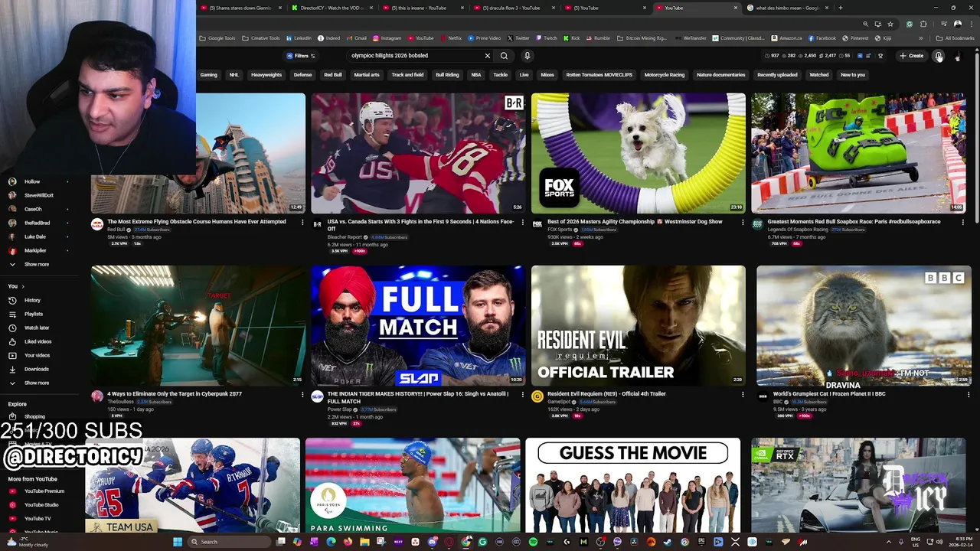
Task: Select the Bull Riding chip
Action: 447,75
